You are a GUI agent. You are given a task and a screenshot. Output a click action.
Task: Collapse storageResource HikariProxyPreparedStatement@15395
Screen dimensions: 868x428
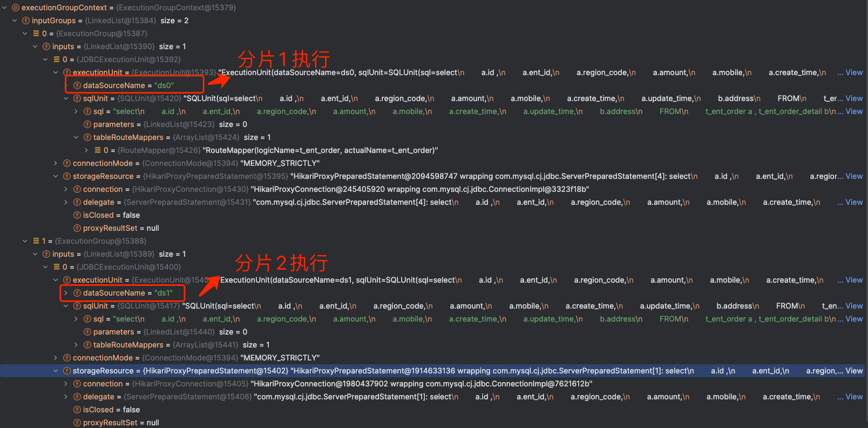(x=56, y=176)
